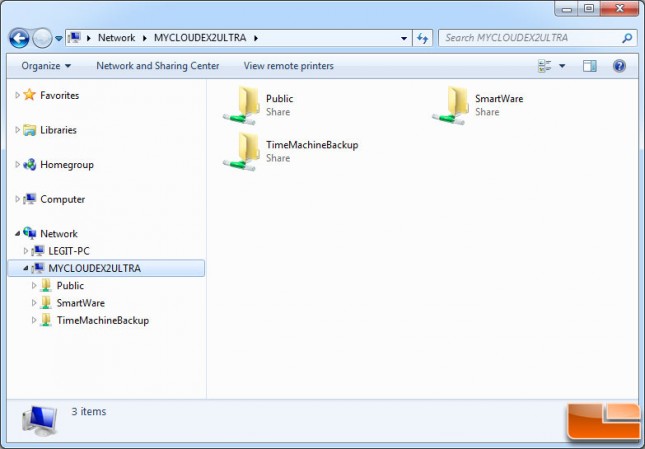This screenshot has width=645, height=449.
Task: Select MYCLOUDEX2ULTRA in the tree
Action: click(94, 268)
